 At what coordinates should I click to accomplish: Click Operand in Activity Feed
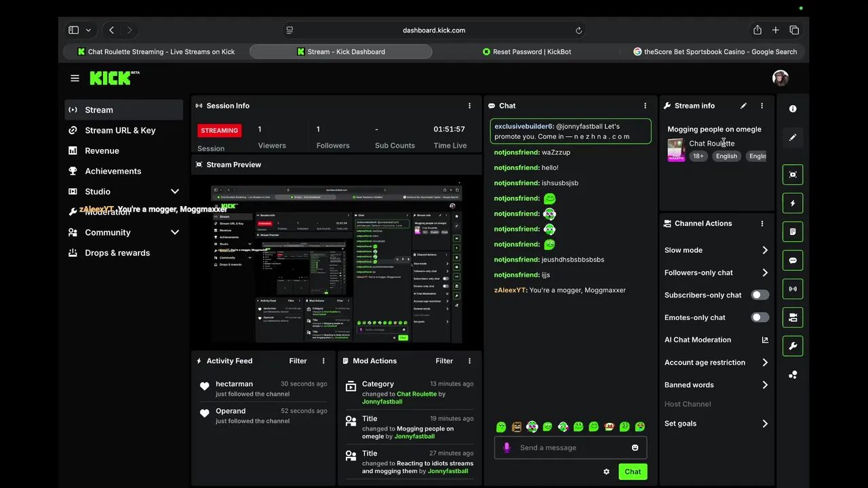click(x=231, y=411)
